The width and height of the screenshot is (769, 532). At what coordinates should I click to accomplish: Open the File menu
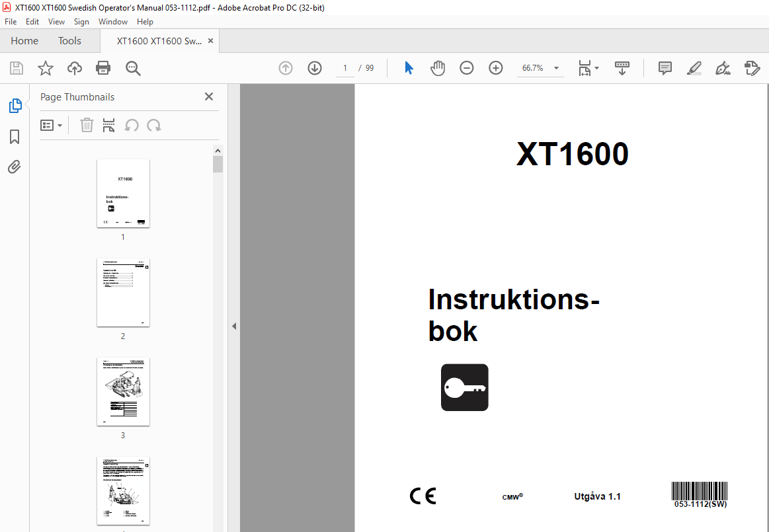(x=11, y=22)
